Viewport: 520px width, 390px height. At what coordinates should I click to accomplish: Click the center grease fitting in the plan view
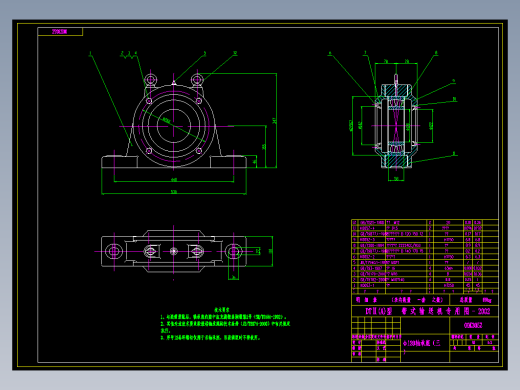tap(173, 251)
